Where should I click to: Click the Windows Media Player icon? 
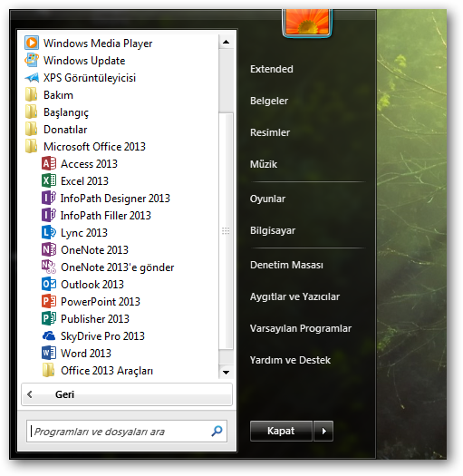coord(32,44)
